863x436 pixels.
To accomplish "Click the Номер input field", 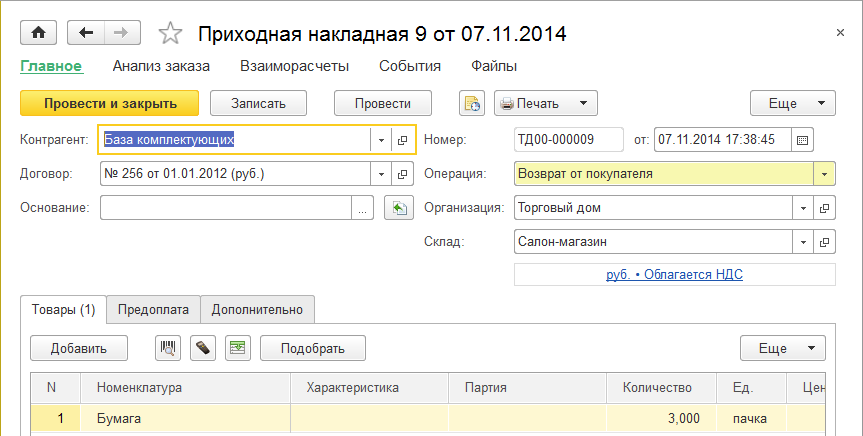I will [567, 139].
